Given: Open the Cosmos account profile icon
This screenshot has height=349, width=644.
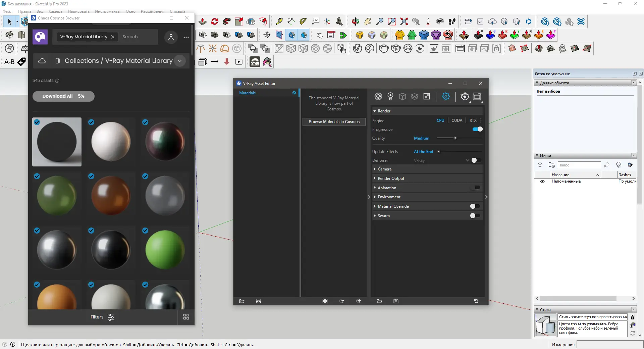Looking at the screenshot, I should [171, 37].
